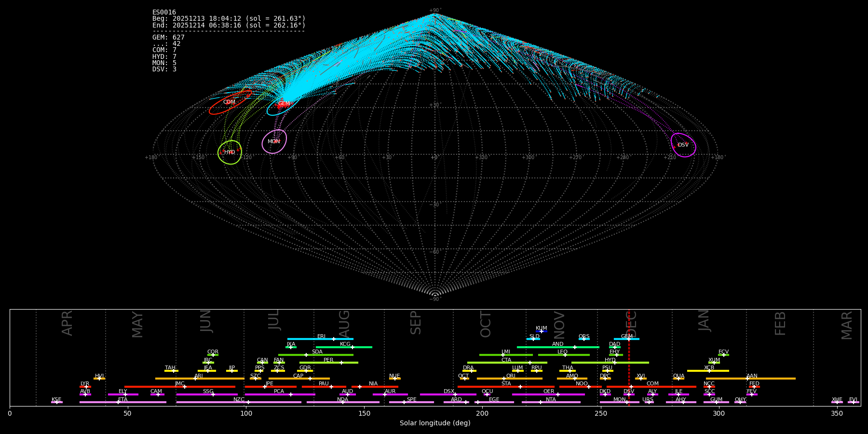This screenshot has height=434, width=868.
Task: Click the KSE bar on the timeline
Action: (57, 402)
